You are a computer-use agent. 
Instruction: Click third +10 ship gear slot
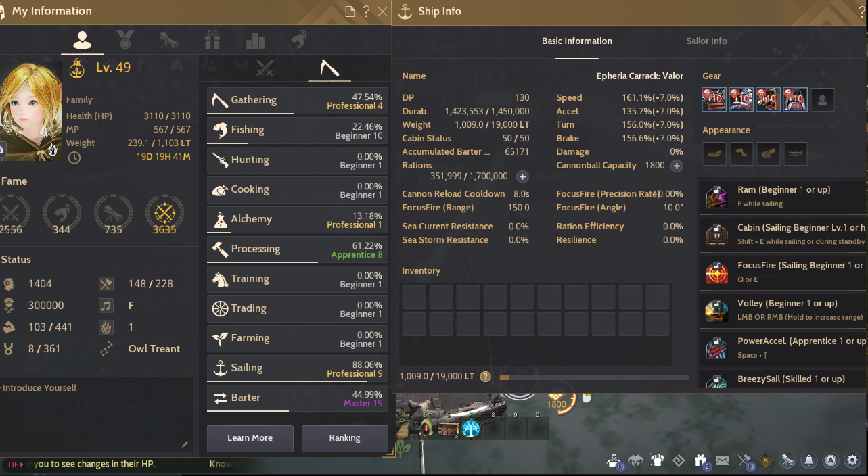(x=769, y=99)
